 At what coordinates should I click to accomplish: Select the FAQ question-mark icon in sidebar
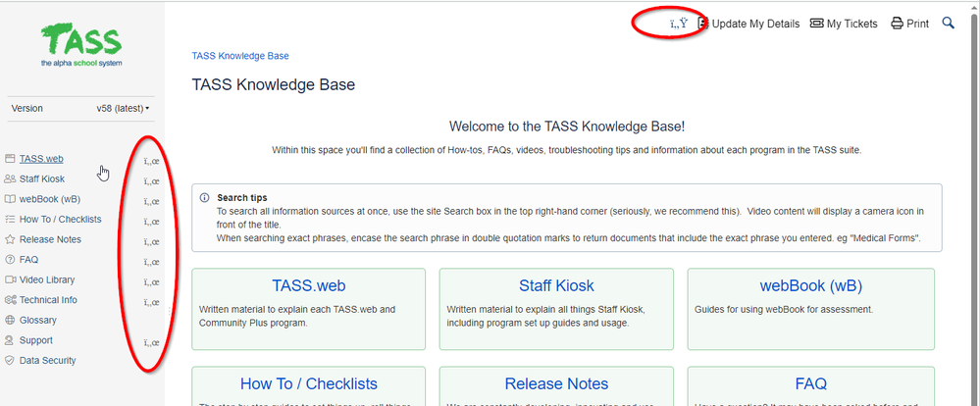(x=10, y=260)
